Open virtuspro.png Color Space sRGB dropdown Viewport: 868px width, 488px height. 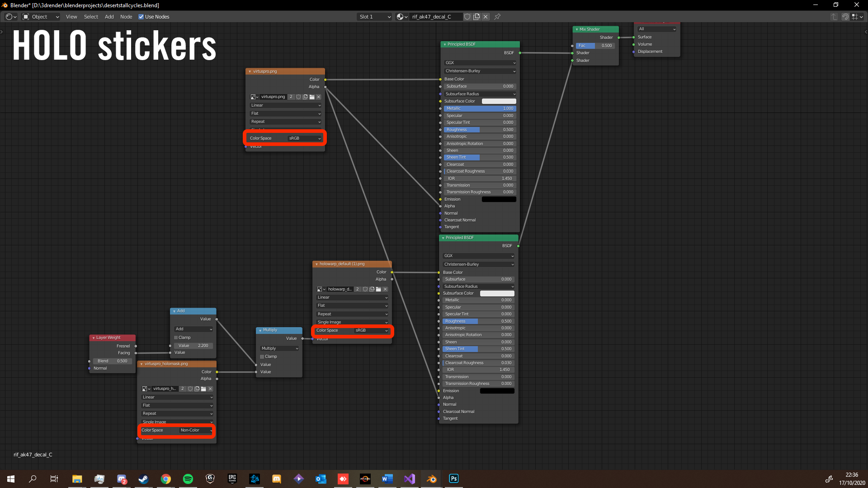[x=305, y=138]
